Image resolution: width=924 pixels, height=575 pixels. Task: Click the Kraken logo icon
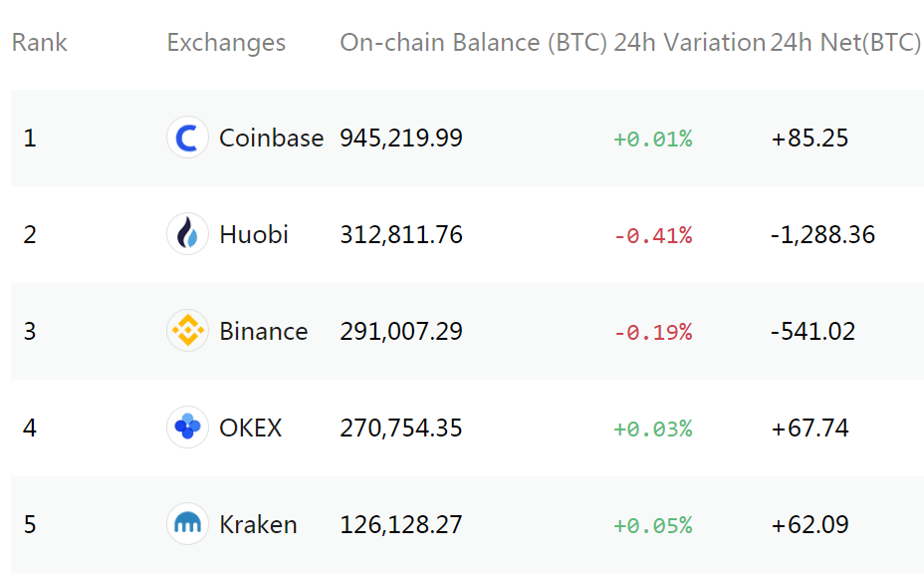pos(187,524)
